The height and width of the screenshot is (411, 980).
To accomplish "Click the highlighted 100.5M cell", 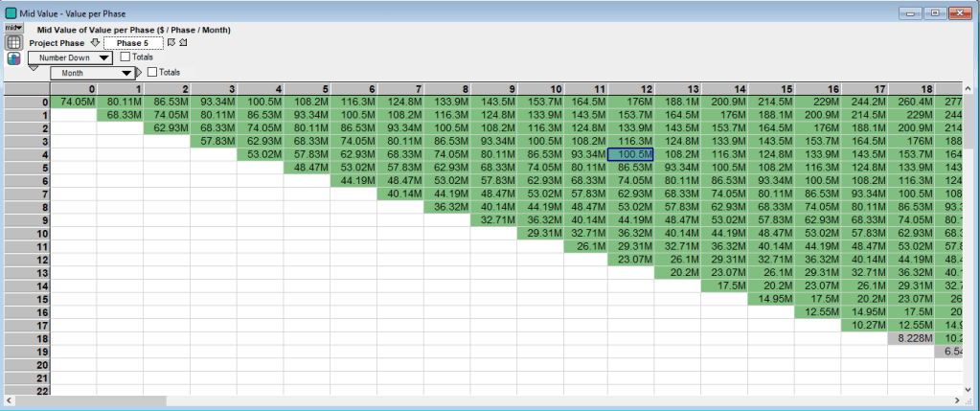I will [630, 153].
